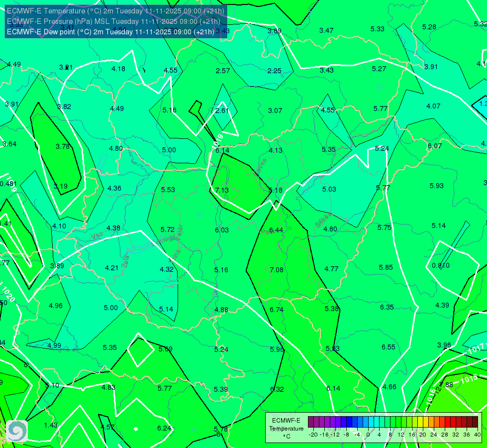
Task: Click the grid value 1.43
Action: tap(51, 425)
